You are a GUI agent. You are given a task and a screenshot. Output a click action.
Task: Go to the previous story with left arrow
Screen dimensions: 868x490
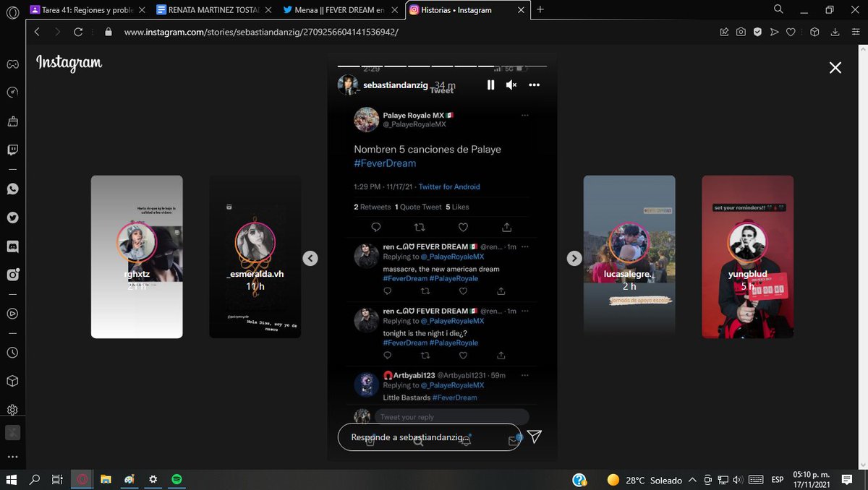(310, 258)
